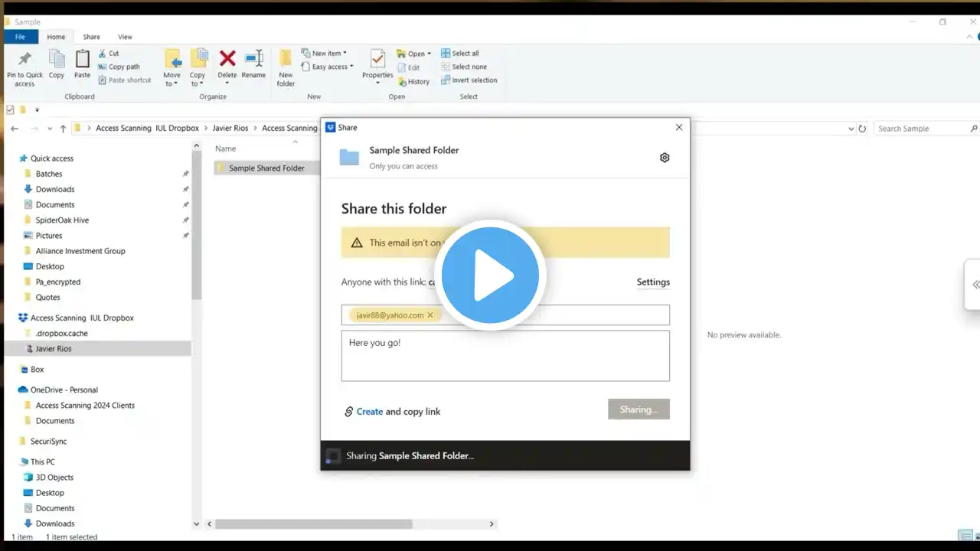Click the Dropbox logo in the Share title bar
The image size is (980, 551).
click(331, 128)
